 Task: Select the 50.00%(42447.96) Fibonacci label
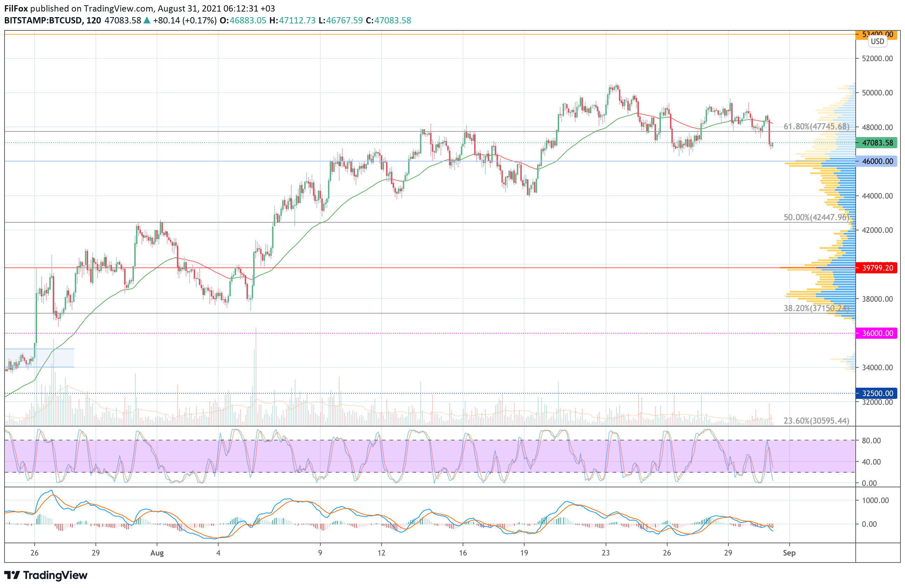point(816,217)
